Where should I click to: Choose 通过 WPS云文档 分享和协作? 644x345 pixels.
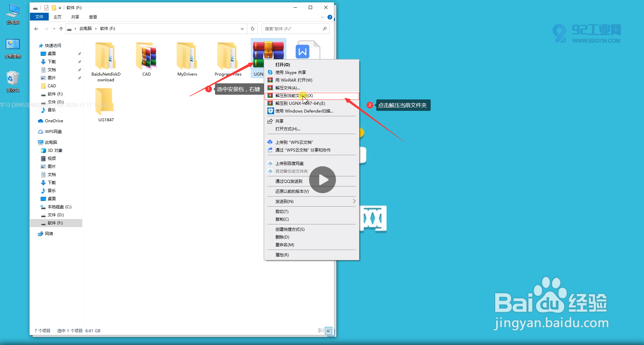click(312, 150)
